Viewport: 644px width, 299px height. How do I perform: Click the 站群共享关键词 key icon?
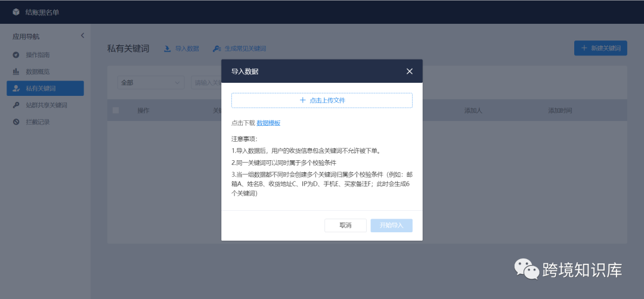pyautogui.click(x=16, y=105)
